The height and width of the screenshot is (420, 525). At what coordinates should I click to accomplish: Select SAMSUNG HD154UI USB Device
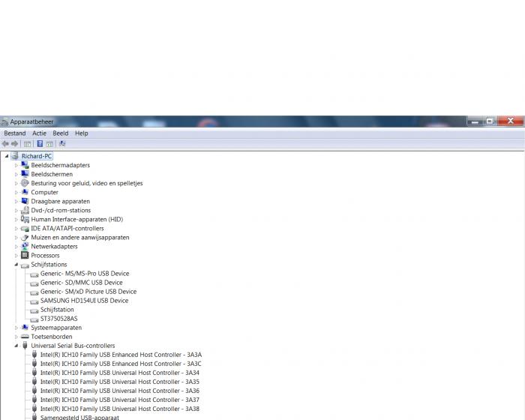84,301
